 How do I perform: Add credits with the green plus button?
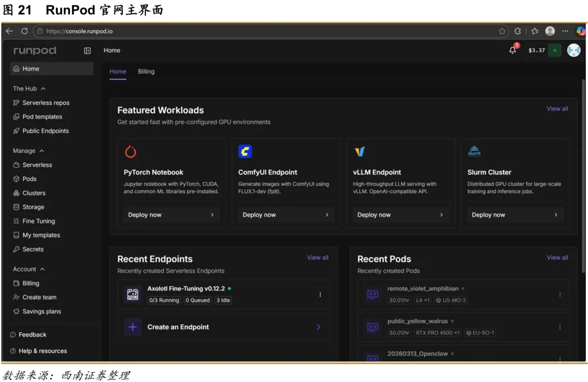(555, 50)
